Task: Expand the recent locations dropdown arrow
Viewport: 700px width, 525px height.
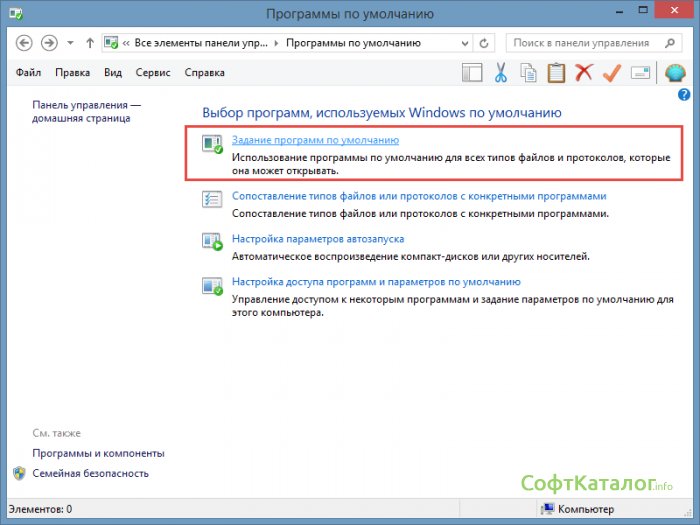Action: 70,44
